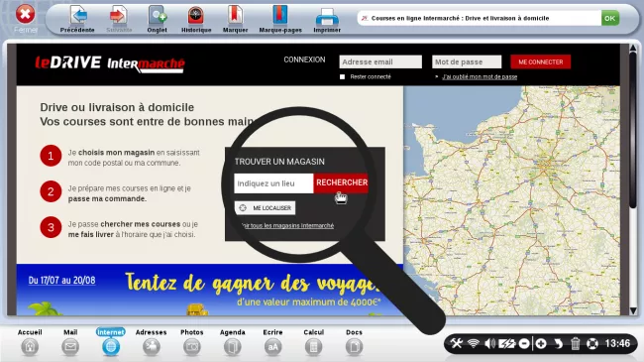Click the Mot de passe field
Viewport: 644px width, 362px height.
467,61
